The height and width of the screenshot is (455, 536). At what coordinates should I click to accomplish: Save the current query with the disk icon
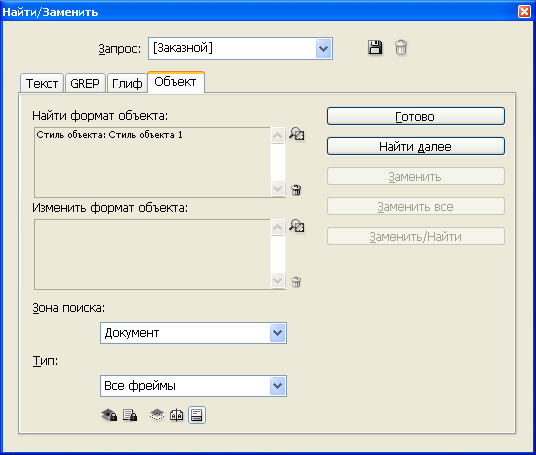(x=375, y=47)
